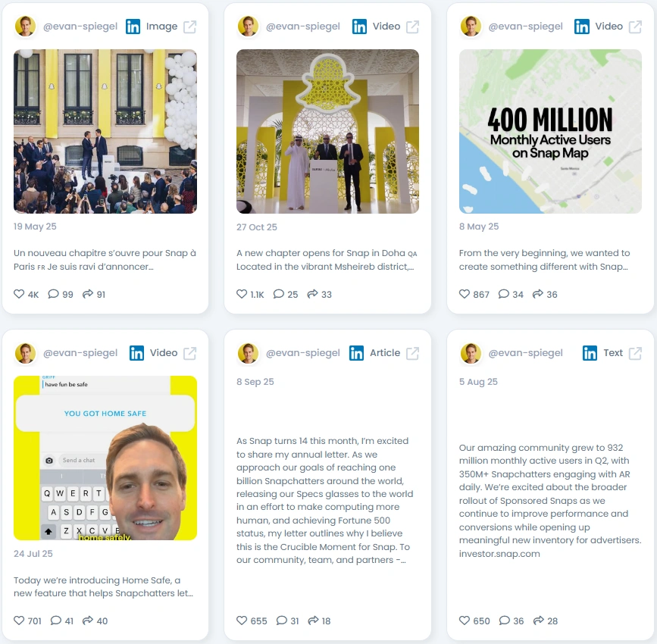Click evan-spiegel avatar on the Text post card
657x644 pixels.
(x=471, y=353)
